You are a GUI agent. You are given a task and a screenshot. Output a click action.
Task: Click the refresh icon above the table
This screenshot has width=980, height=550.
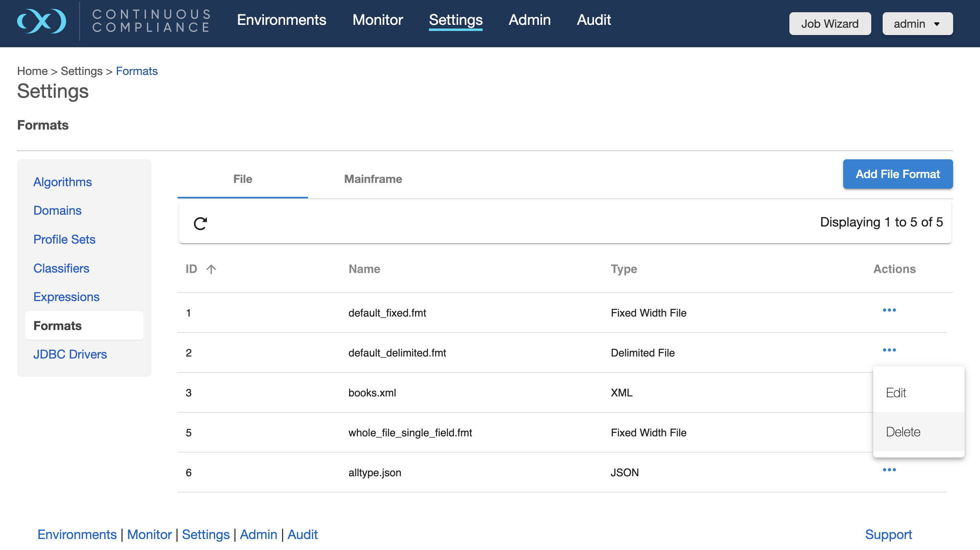(x=200, y=223)
